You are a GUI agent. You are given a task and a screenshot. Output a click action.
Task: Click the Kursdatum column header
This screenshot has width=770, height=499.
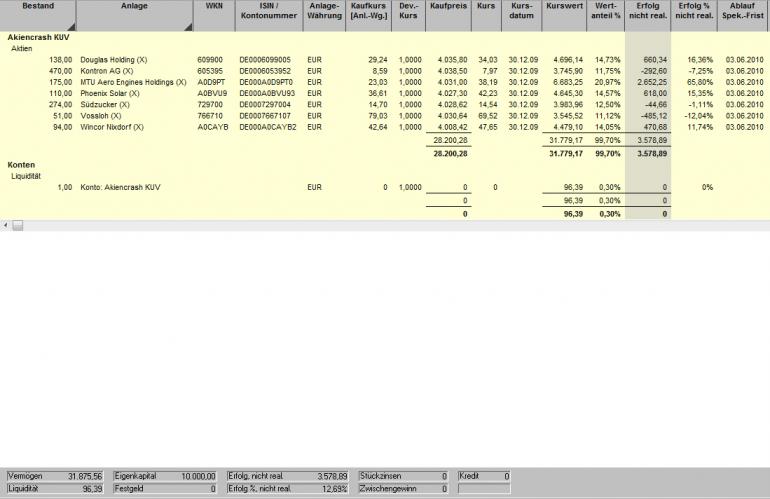click(x=522, y=15)
